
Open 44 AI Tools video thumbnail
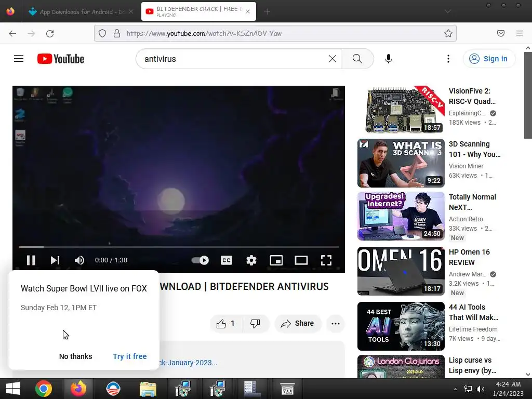click(401, 326)
